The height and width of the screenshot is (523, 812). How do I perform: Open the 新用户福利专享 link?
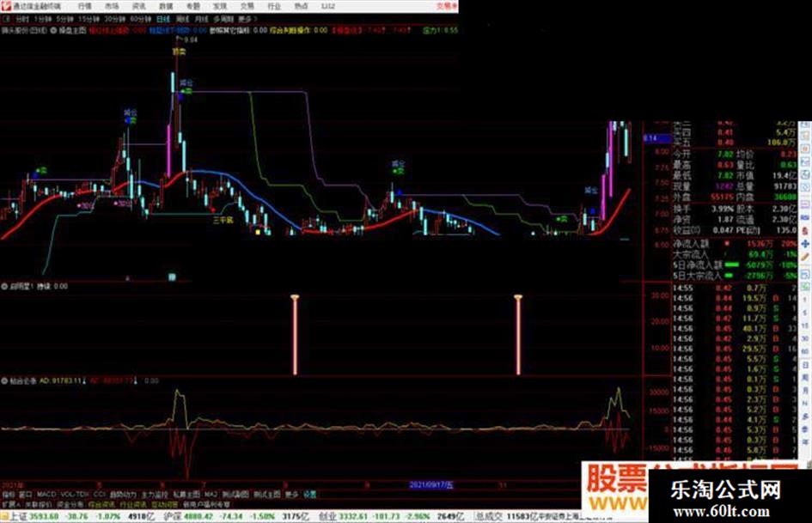pos(206,504)
